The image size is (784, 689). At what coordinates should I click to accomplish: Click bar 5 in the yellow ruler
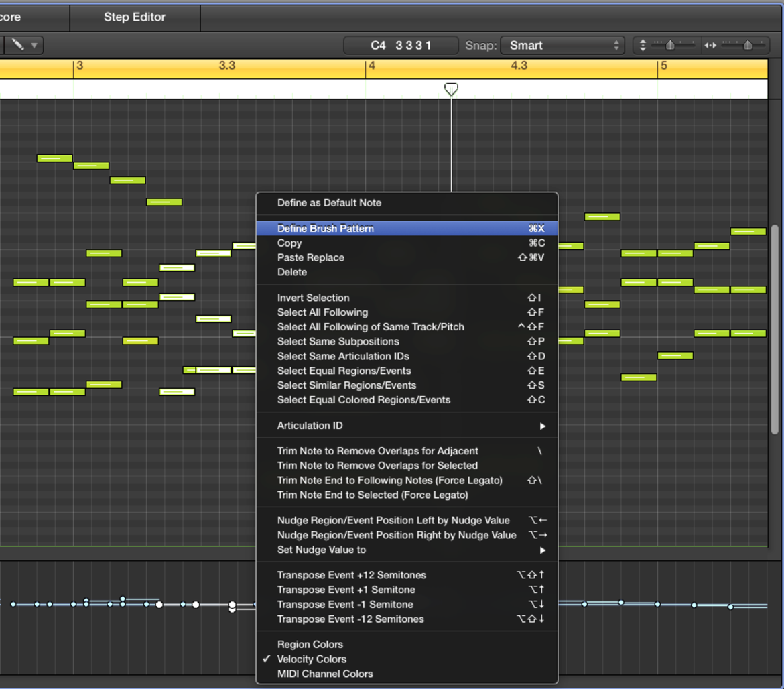coord(663,66)
